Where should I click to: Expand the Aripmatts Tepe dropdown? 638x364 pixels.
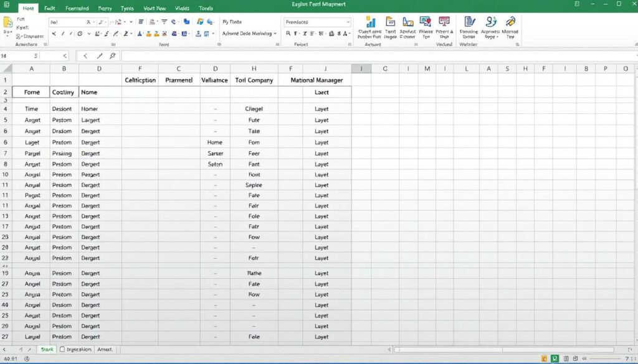coord(498,37)
